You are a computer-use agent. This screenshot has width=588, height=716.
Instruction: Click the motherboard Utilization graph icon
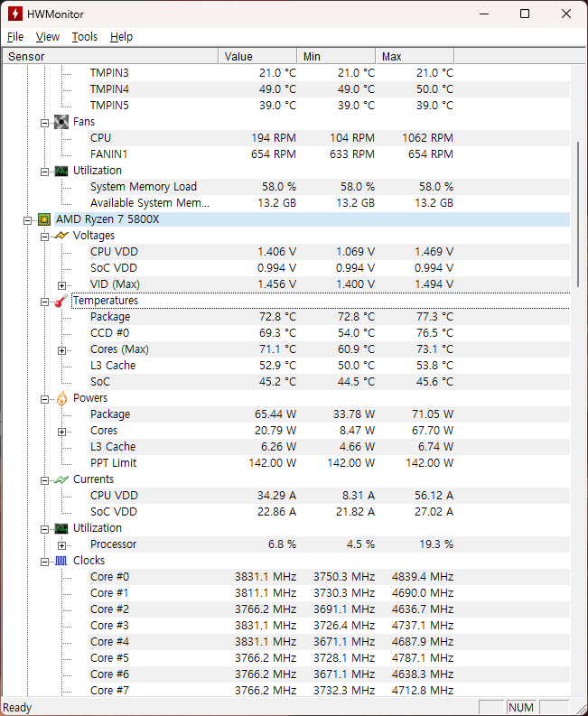[x=61, y=172]
